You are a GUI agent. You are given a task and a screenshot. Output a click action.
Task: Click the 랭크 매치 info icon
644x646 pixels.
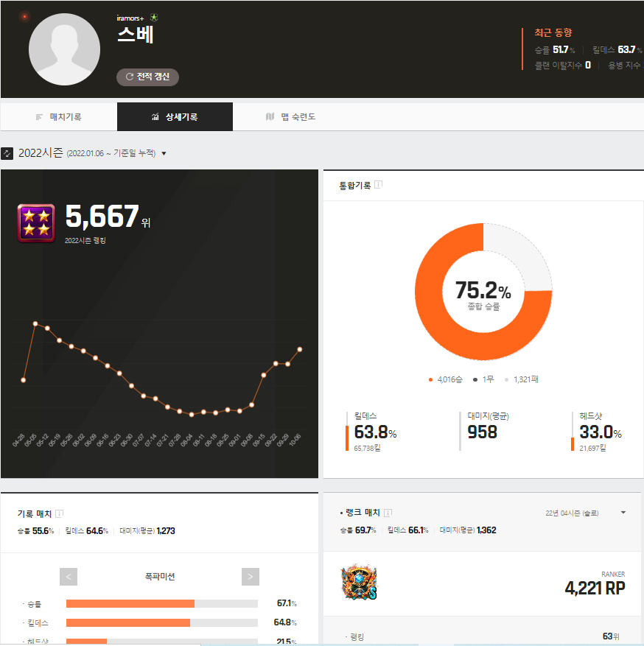(x=388, y=513)
